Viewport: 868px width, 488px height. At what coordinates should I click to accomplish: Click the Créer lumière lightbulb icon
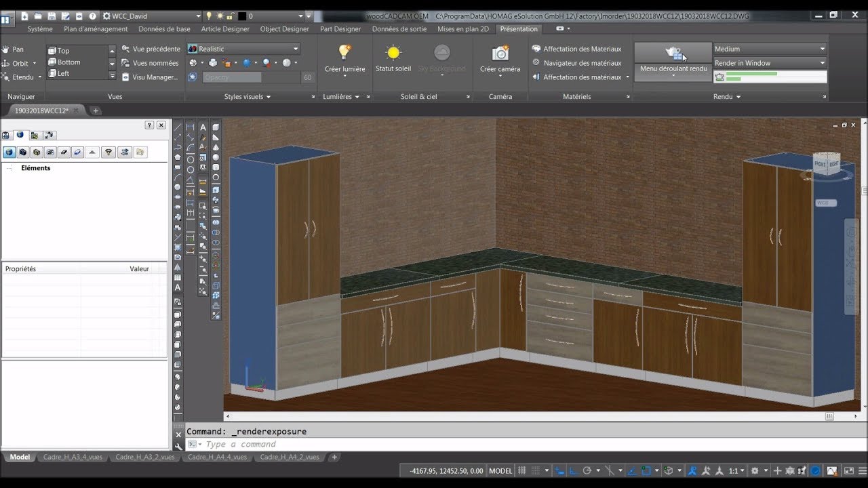pos(344,52)
